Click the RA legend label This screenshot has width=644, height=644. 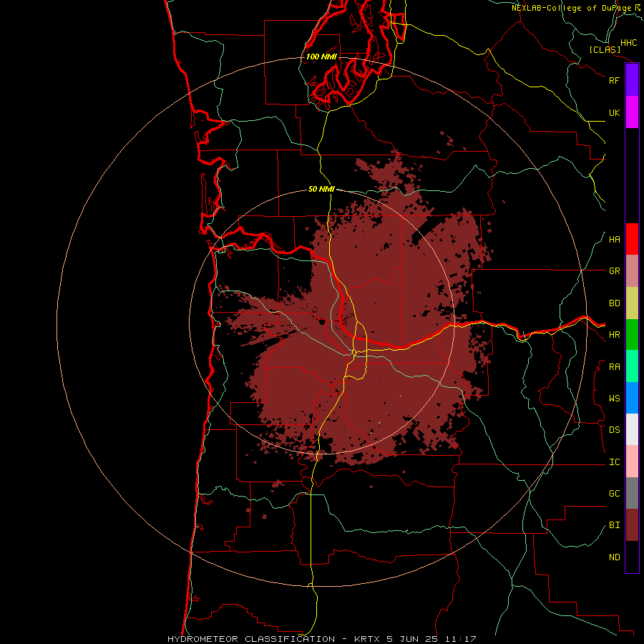click(614, 367)
